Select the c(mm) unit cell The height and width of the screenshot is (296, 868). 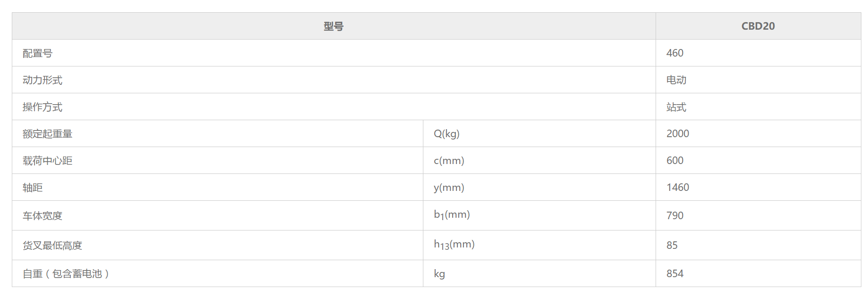[539, 160]
